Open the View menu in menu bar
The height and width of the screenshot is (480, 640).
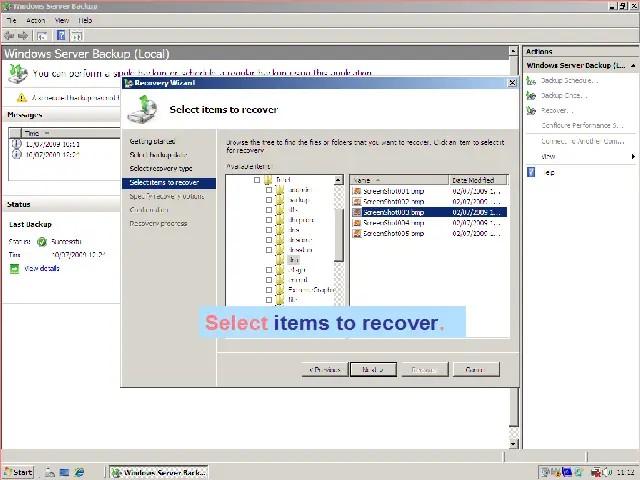[x=62, y=20]
